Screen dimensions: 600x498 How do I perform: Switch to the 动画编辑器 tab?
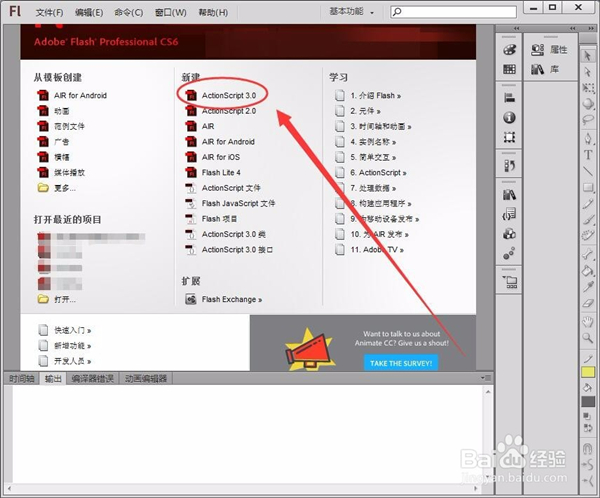(x=146, y=379)
